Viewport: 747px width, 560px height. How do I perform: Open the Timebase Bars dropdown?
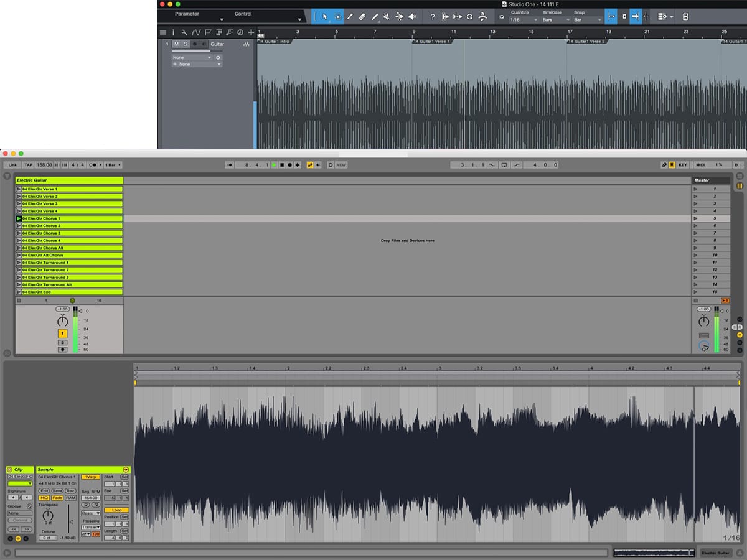point(554,20)
